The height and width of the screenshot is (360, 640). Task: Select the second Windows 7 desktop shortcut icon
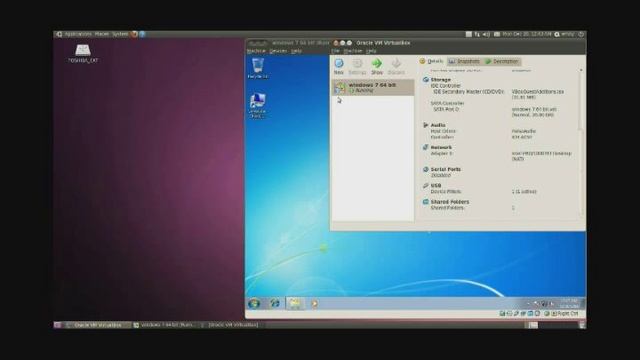pyautogui.click(x=258, y=106)
